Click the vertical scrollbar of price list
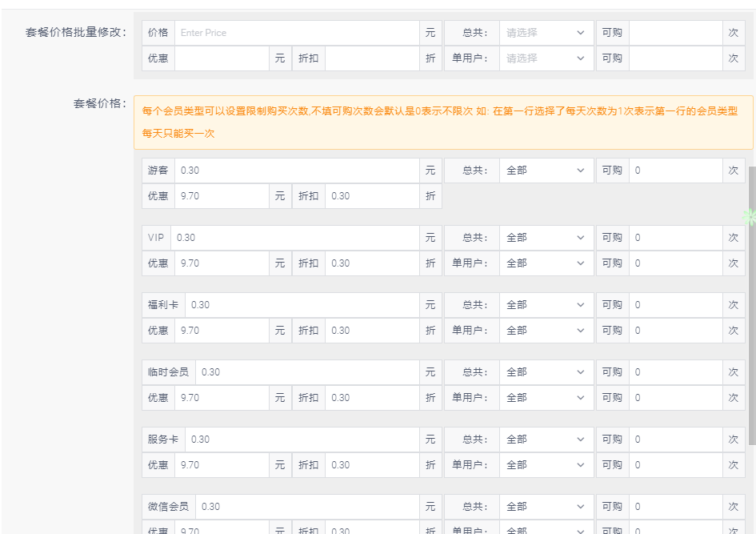This screenshot has height=534, width=756. coord(752,305)
